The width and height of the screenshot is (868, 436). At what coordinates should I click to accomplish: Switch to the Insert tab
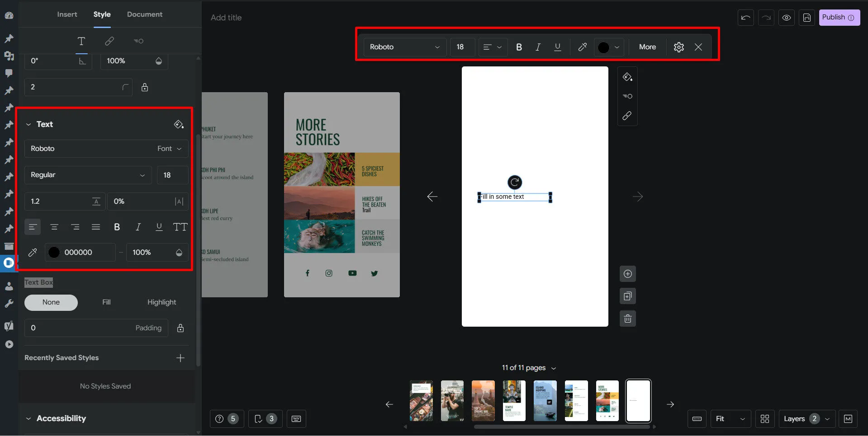click(x=67, y=14)
